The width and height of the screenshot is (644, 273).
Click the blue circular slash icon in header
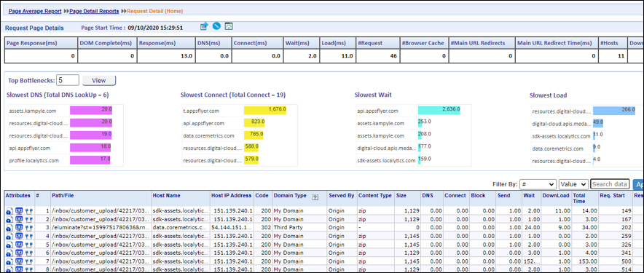(x=216, y=26)
